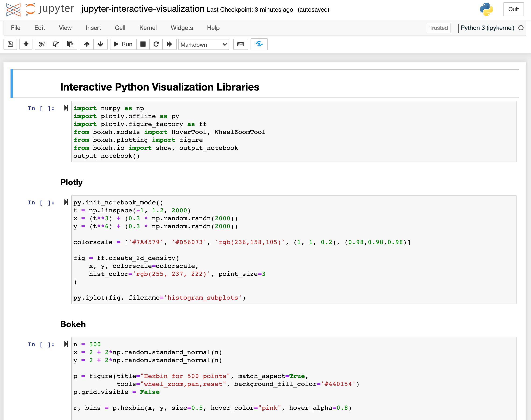Viewport: 531px width, 420px height.
Task: Click the keyboard shortcuts icon
Action: point(241,44)
